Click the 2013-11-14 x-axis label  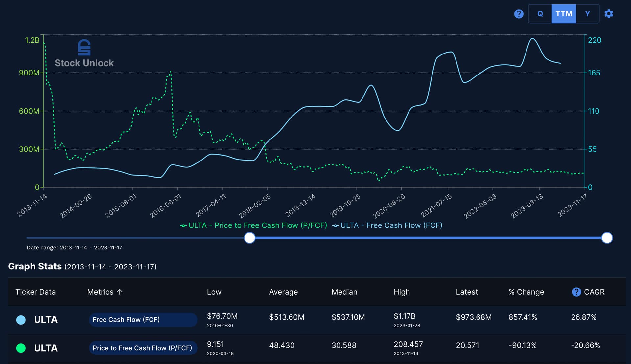click(x=32, y=205)
